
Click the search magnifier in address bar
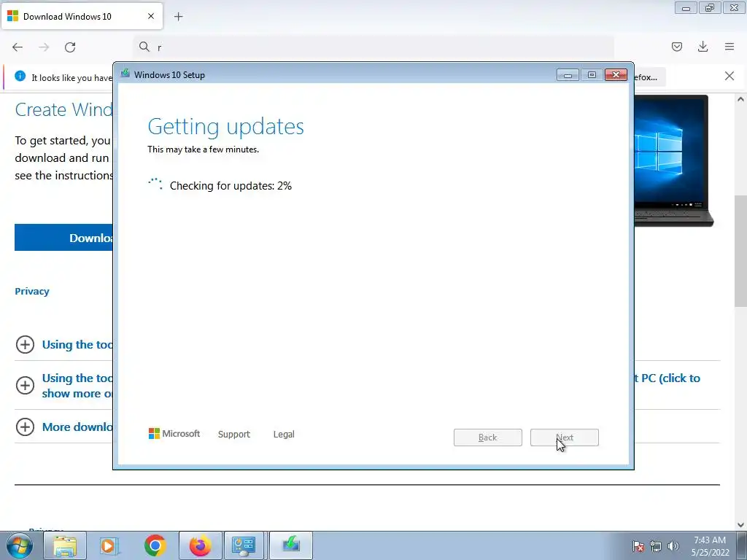[144, 47]
